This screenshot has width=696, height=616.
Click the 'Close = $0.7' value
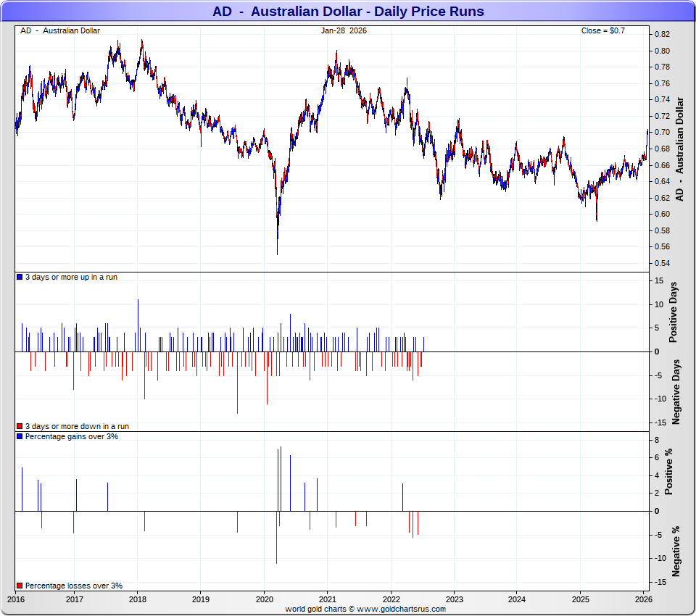602,30
